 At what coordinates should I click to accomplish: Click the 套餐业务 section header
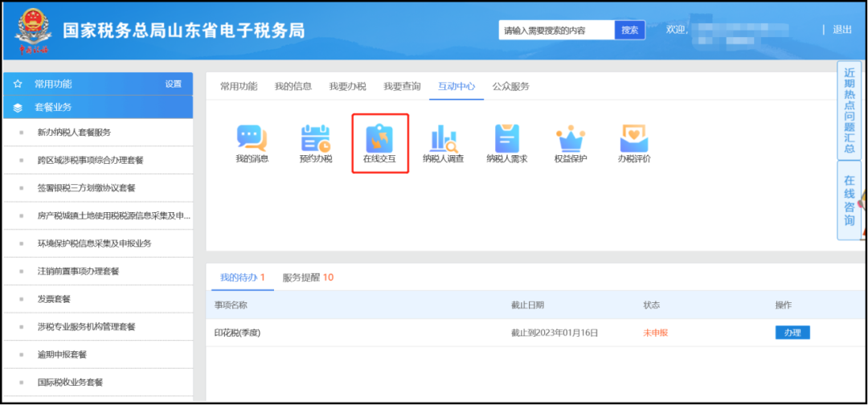coord(98,108)
